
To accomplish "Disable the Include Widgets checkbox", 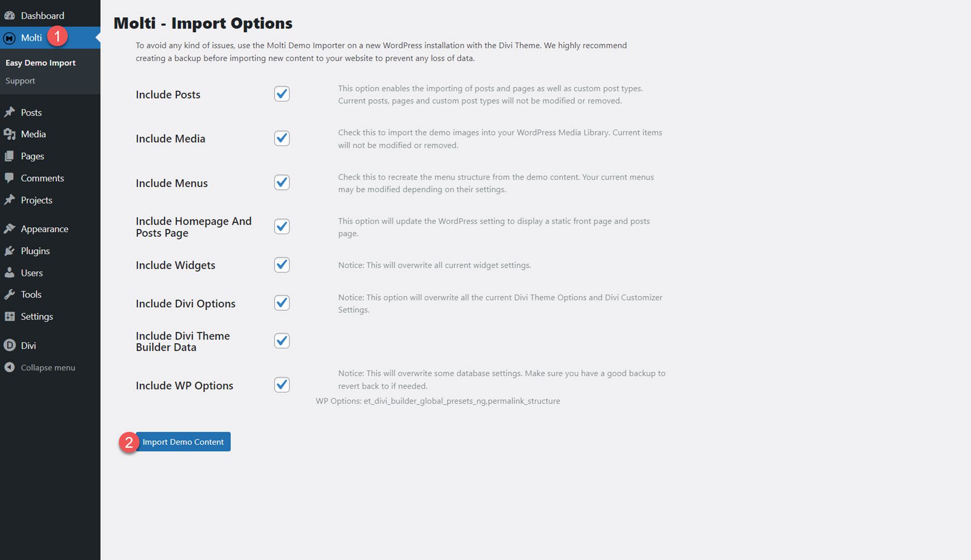I will coord(281,264).
